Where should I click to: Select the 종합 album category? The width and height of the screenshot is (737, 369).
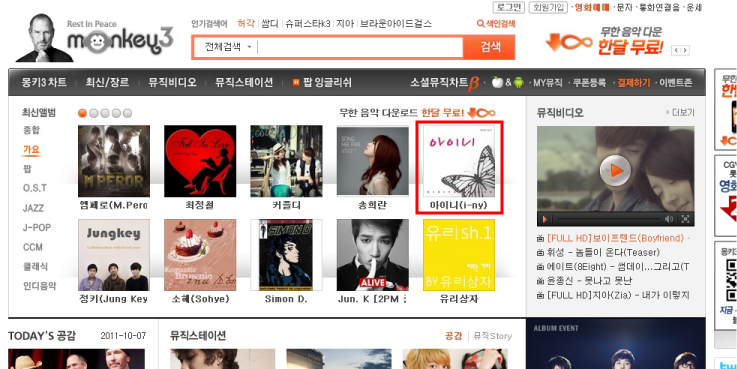pos(31,130)
